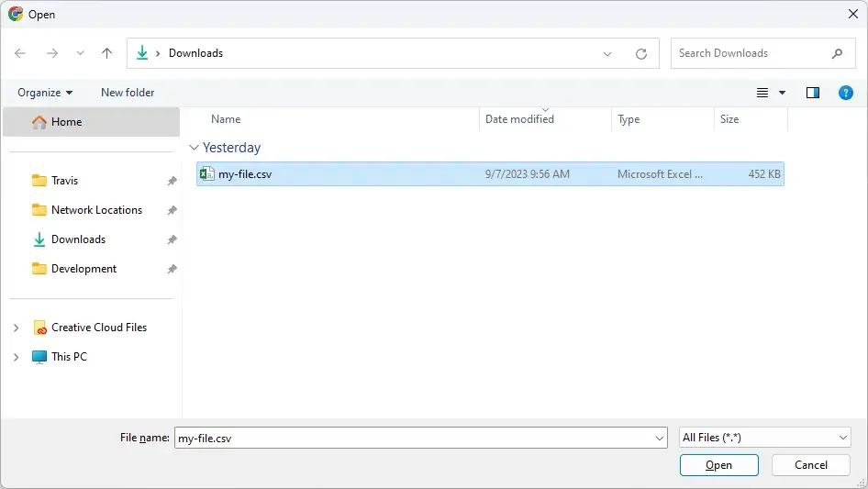Click the Cancel button

(811, 465)
